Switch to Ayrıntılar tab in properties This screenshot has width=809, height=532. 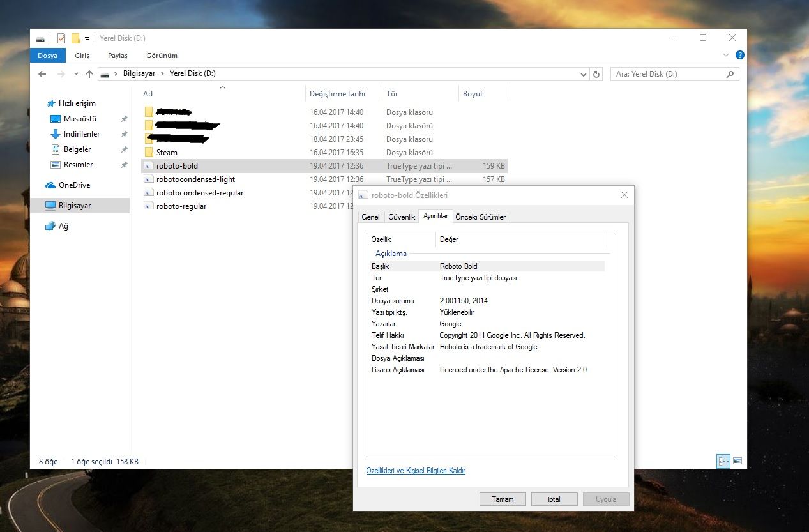pos(435,216)
